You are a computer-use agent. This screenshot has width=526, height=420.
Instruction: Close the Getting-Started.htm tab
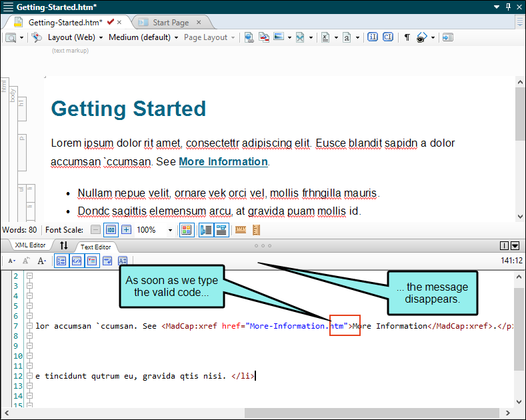[120, 22]
